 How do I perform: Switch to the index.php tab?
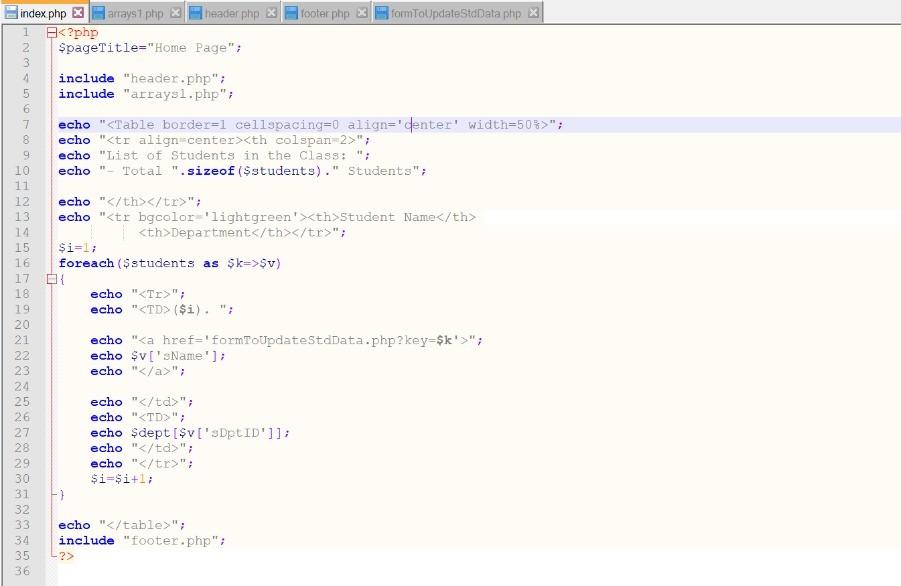(x=44, y=13)
